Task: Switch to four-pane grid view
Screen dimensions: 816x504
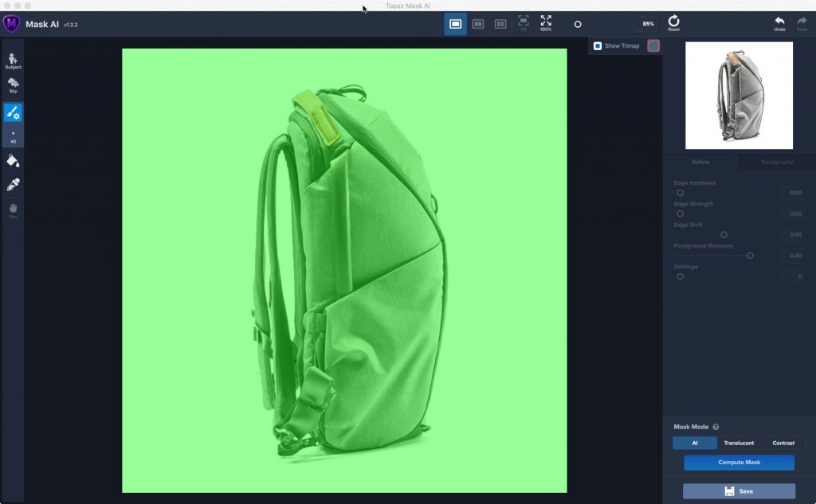Action: pyautogui.click(x=500, y=24)
